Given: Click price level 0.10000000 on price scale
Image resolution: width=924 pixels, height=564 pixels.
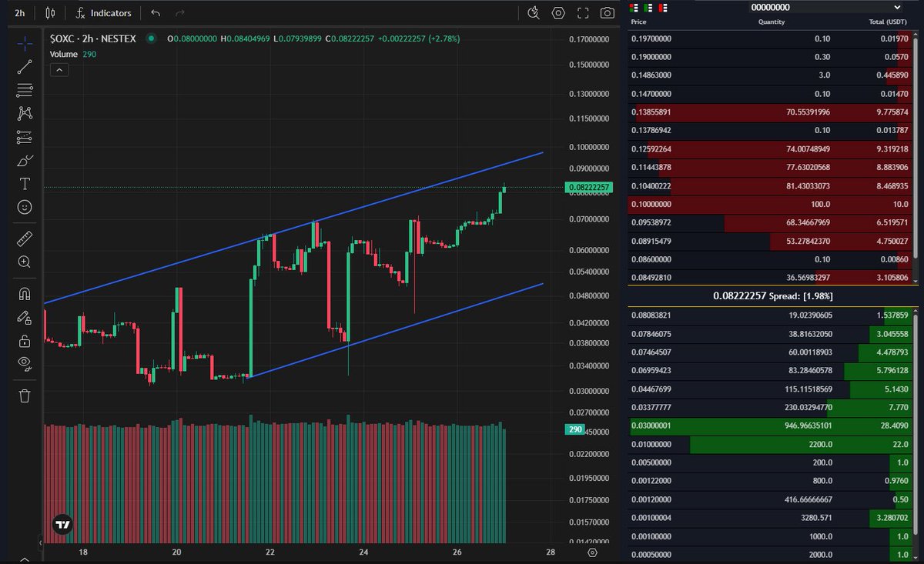Looking at the screenshot, I should [588, 146].
